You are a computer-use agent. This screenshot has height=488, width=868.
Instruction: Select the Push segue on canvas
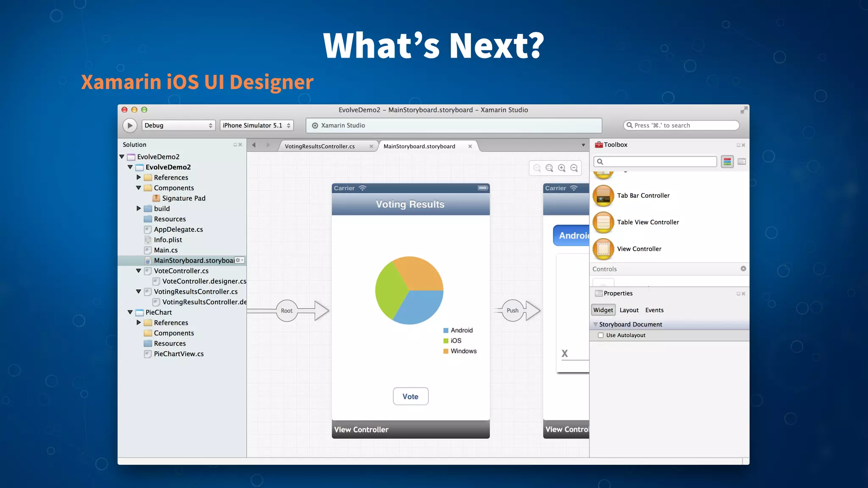512,311
